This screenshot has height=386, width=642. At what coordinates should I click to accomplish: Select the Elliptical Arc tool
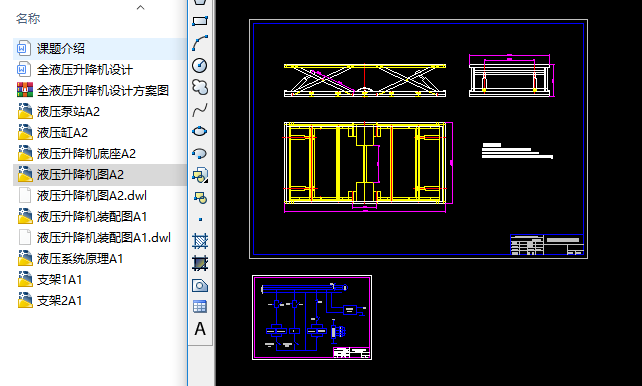pyautogui.click(x=200, y=153)
